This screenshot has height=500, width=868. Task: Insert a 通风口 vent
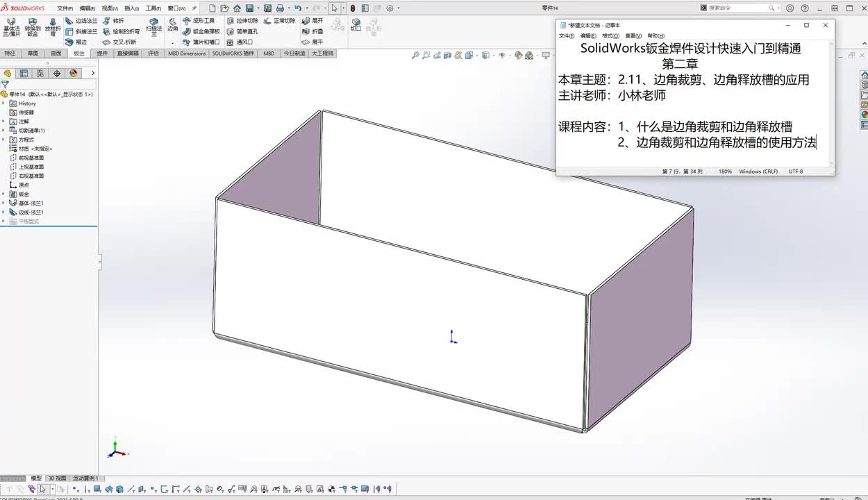pos(240,42)
